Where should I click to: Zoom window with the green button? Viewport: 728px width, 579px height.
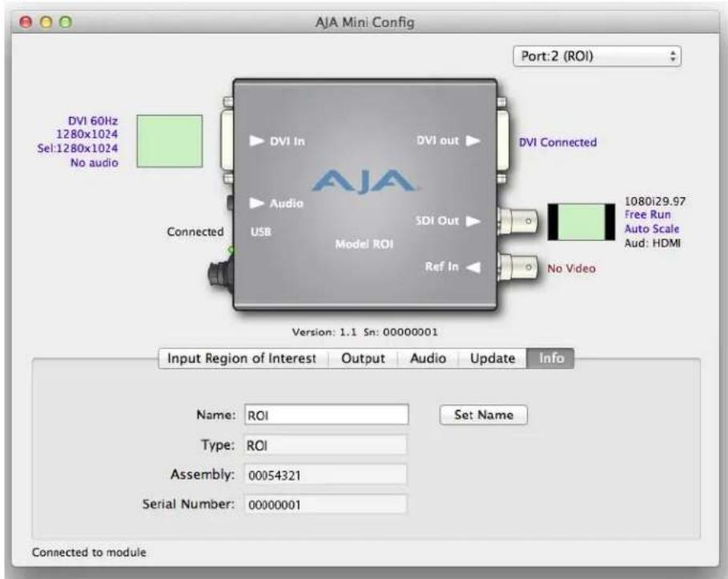(66, 22)
